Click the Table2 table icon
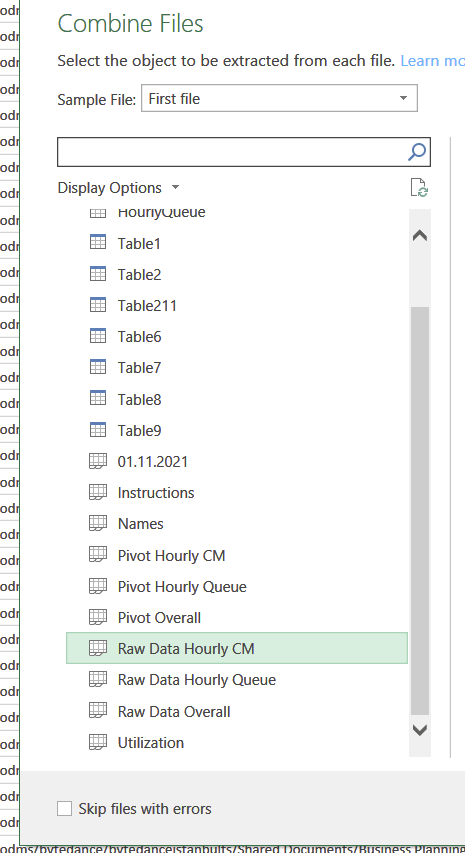The height and width of the screenshot is (853, 465). 97,274
